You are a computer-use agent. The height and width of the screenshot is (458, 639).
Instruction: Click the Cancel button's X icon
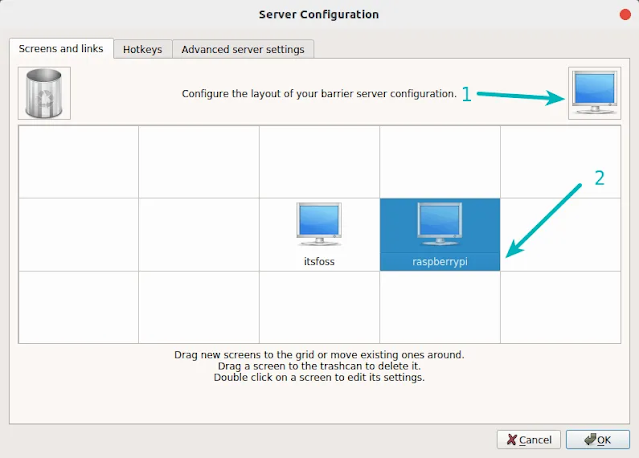click(x=511, y=440)
